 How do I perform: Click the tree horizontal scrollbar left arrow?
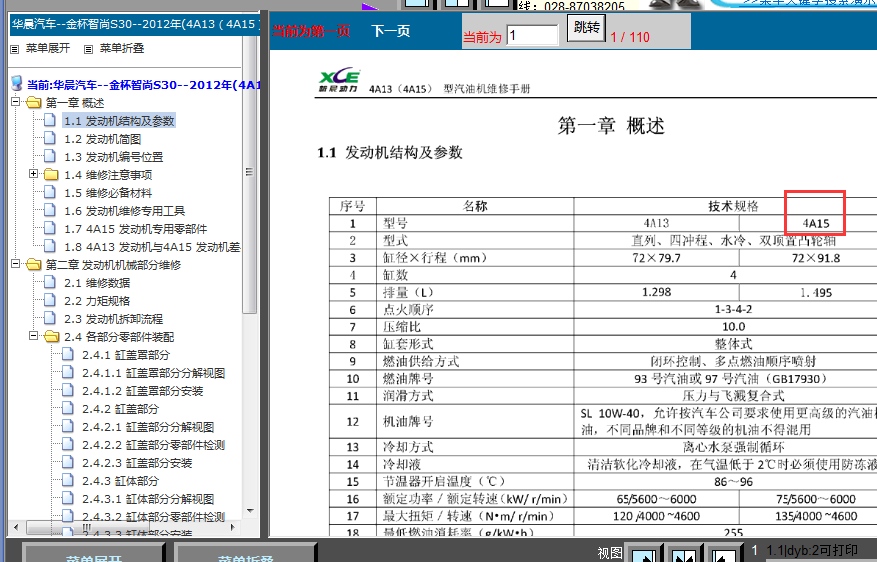(x=16, y=527)
